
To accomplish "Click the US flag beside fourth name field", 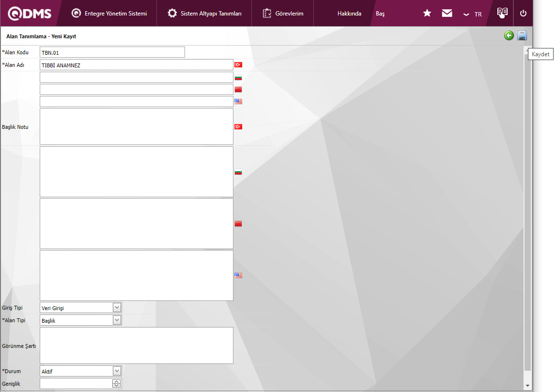I will pos(238,101).
